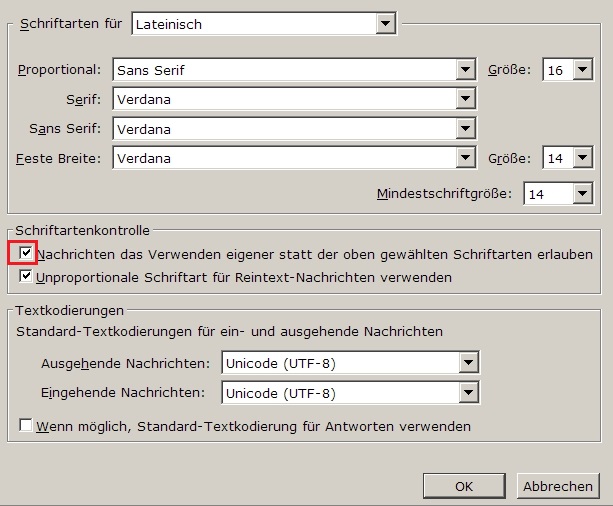The height and width of the screenshot is (506, 613).
Task: Open the Feste Breite size dropdown
Action: 583,158
